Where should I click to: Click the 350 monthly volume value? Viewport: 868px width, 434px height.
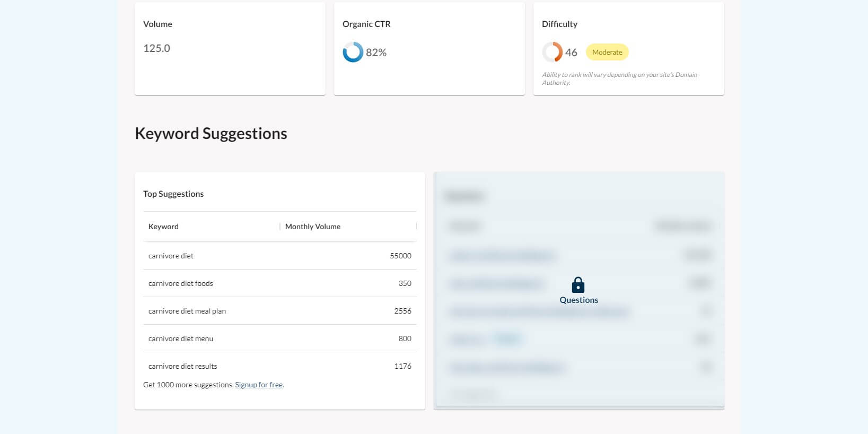[405, 283]
